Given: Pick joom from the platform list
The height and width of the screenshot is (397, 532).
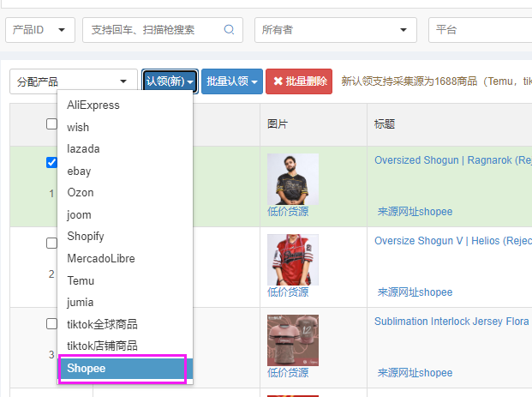Looking at the screenshot, I should click(x=125, y=215).
